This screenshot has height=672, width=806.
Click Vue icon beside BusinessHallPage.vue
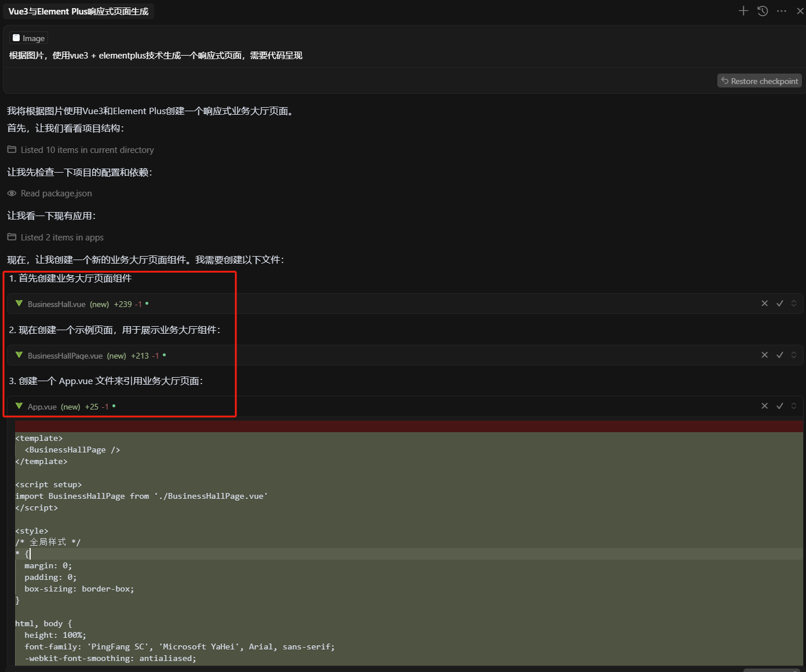tap(19, 355)
